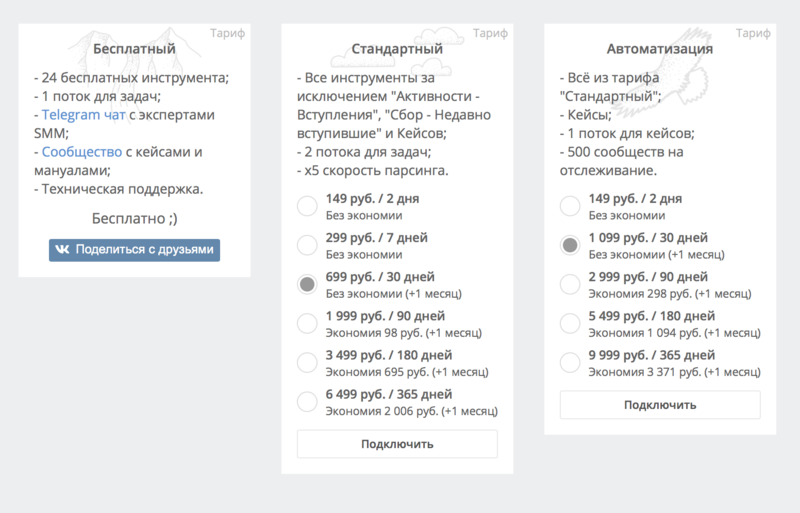Open the Telegram чат link

(x=81, y=115)
